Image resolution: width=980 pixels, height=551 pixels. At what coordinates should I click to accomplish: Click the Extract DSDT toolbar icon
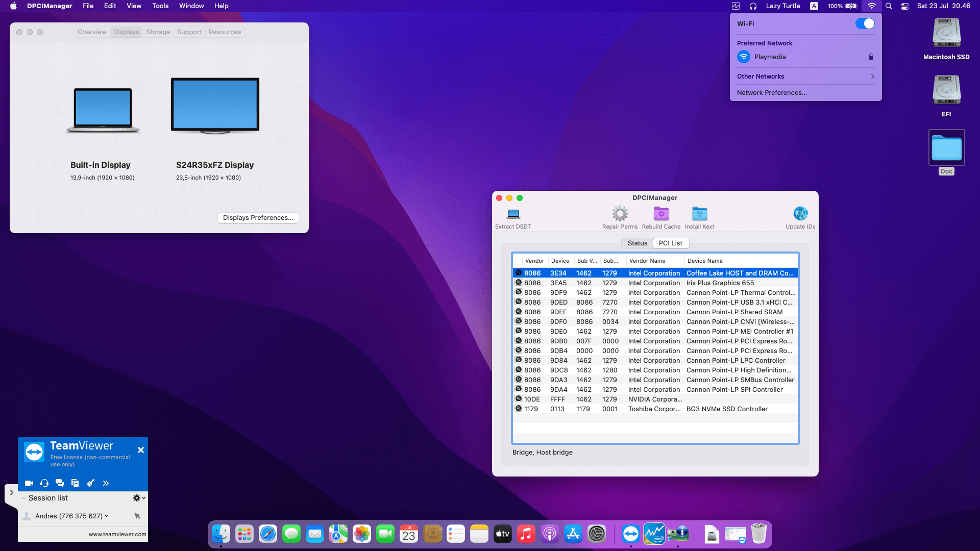point(513,214)
